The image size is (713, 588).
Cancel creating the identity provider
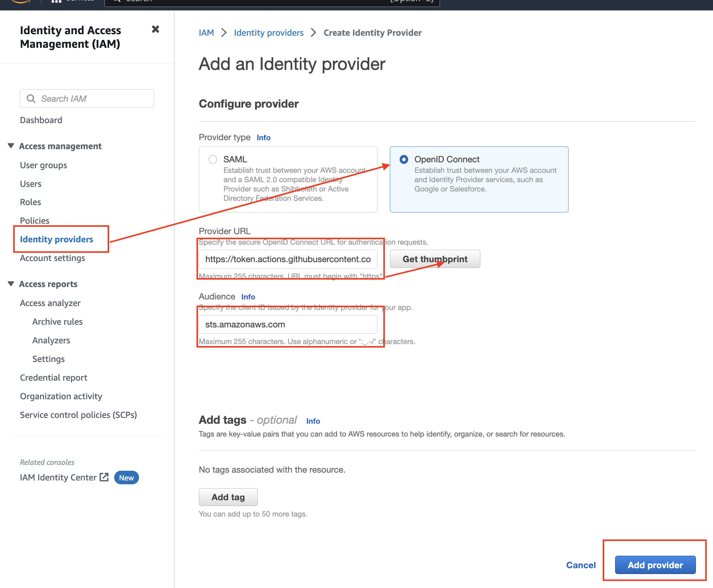(581, 565)
